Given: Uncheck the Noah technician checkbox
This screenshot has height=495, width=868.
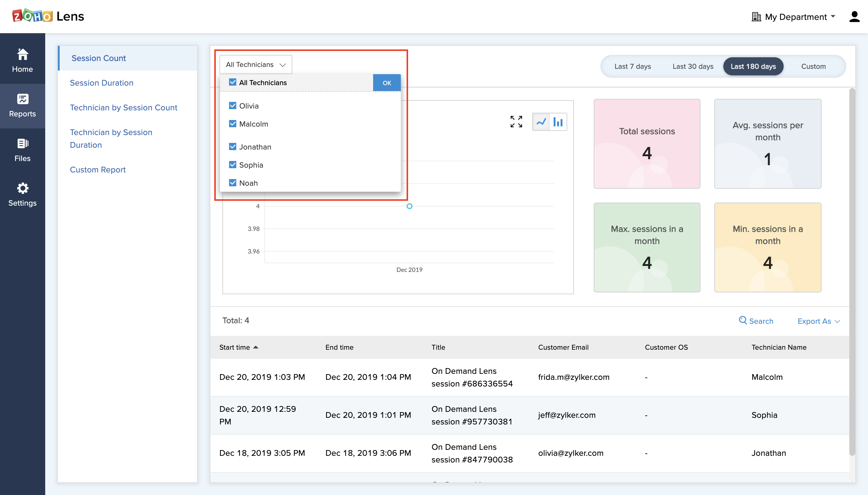Looking at the screenshot, I should pyautogui.click(x=232, y=183).
